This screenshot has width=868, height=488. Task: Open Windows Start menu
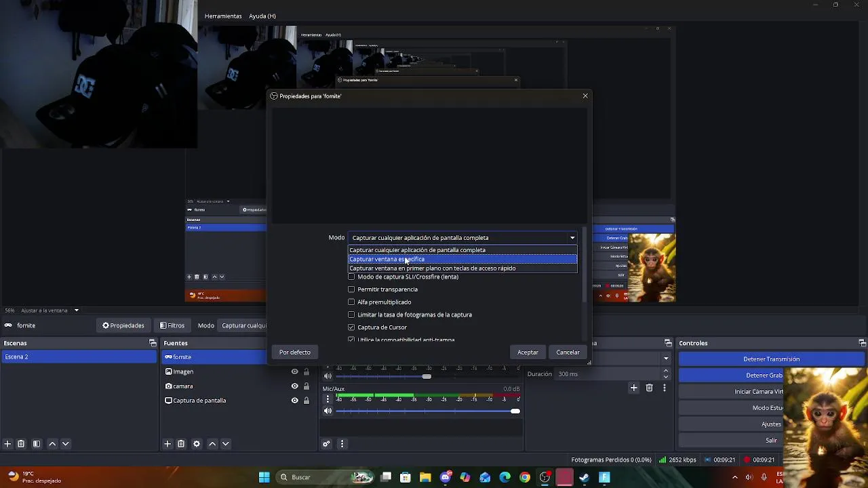pyautogui.click(x=264, y=477)
